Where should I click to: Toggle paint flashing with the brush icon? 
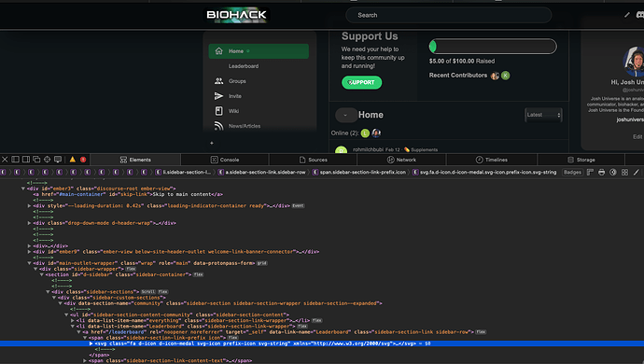click(637, 172)
